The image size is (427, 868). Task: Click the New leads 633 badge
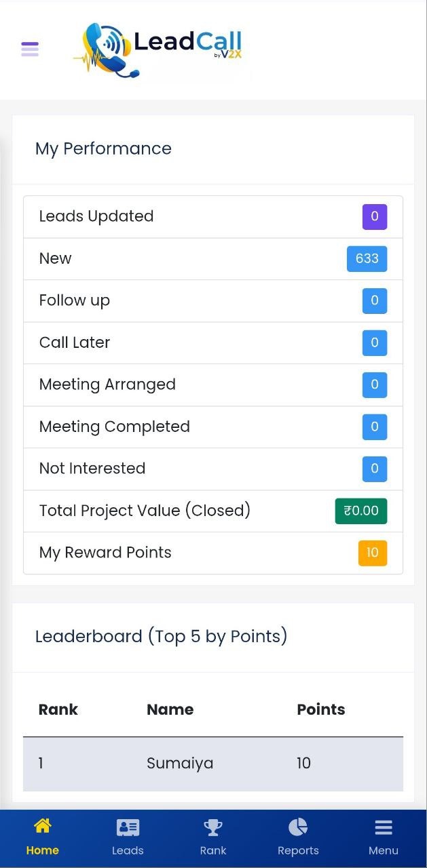coord(367,259)
